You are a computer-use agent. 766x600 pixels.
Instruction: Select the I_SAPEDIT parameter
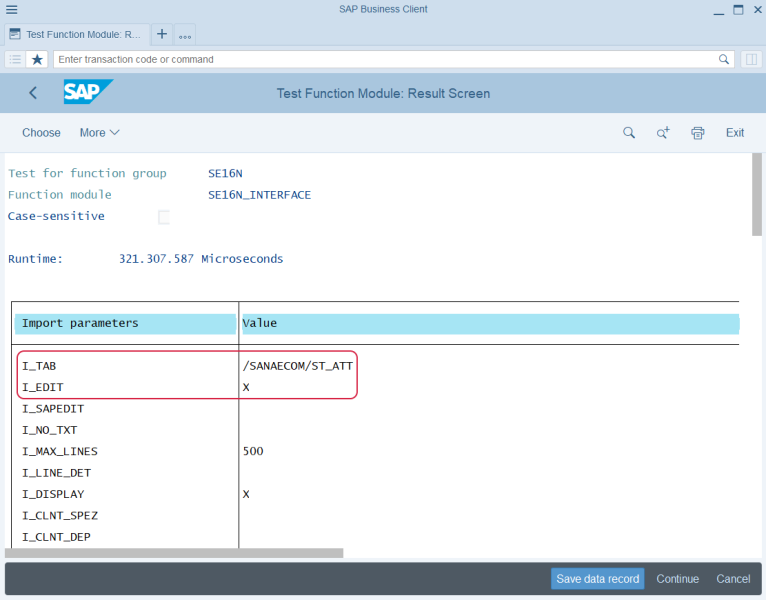point(53,409)
